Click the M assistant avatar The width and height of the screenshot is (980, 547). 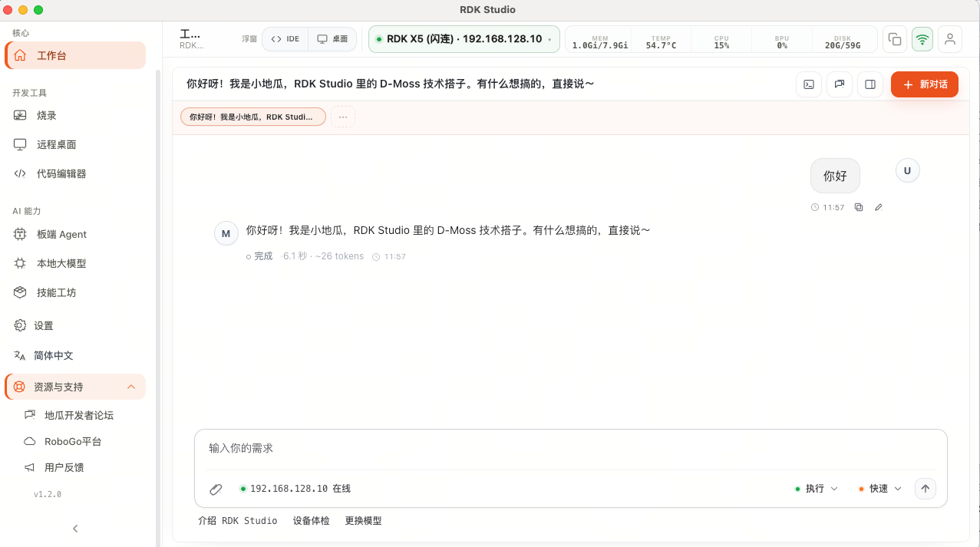point(226,233)
